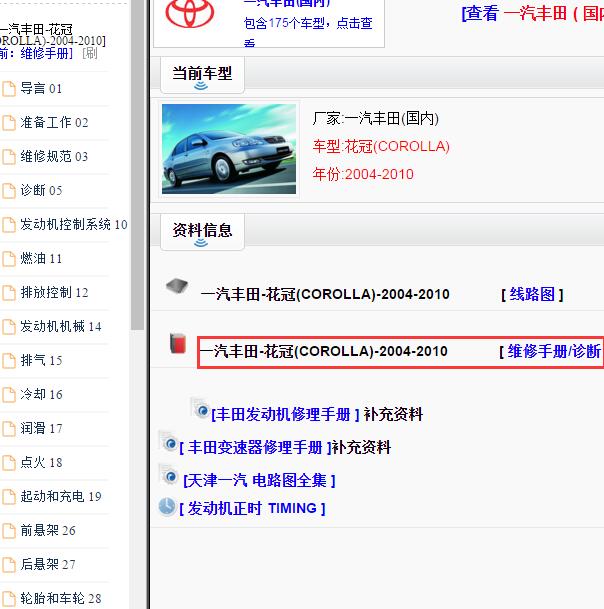Open the 润滑 17 chapter

pos(41,429)
